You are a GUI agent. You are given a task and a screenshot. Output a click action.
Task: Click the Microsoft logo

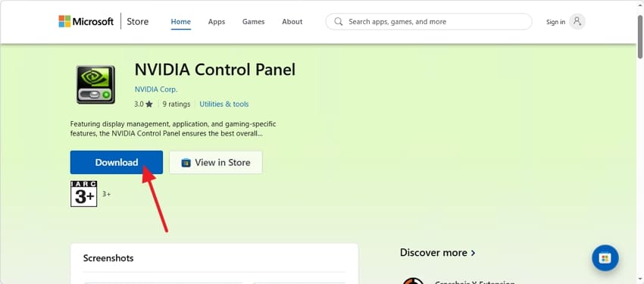[86, 21]
